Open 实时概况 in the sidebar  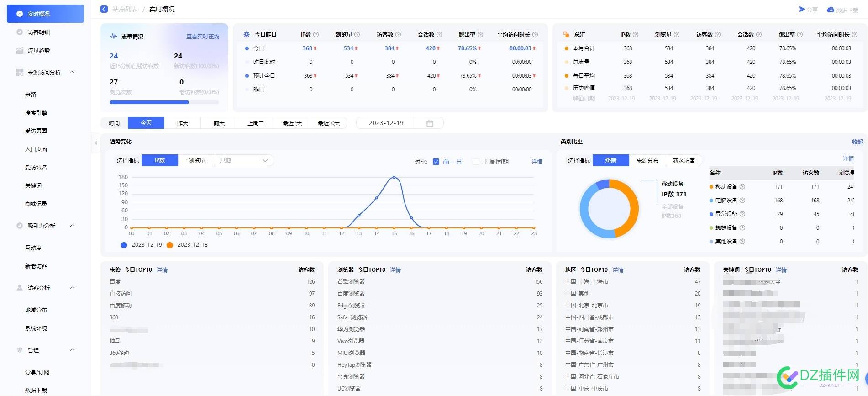[x=45, y=14]
